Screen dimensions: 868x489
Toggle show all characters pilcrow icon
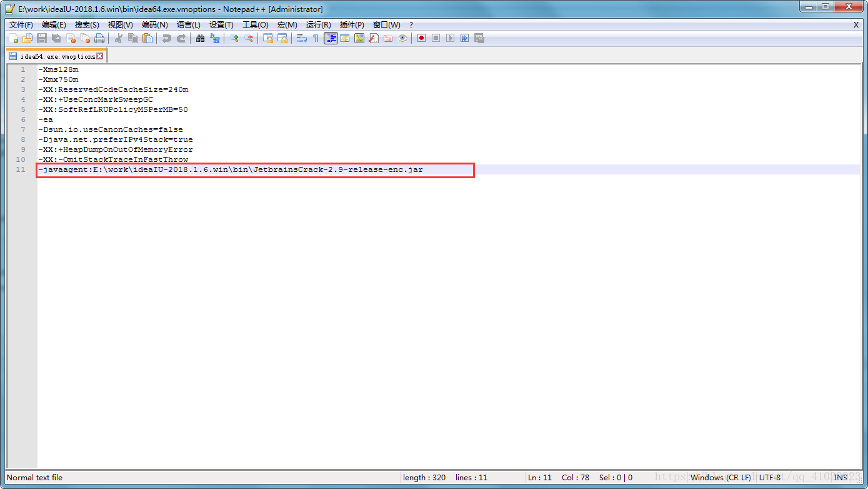click(x=316, y=38)
